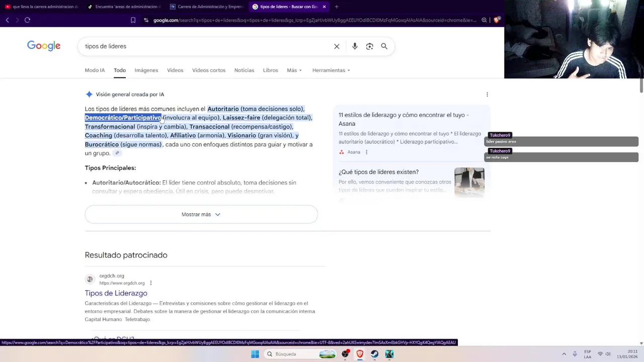Screen dimensions: 644x362
Task: Open search by image camera icon
Action: point(369,46)
